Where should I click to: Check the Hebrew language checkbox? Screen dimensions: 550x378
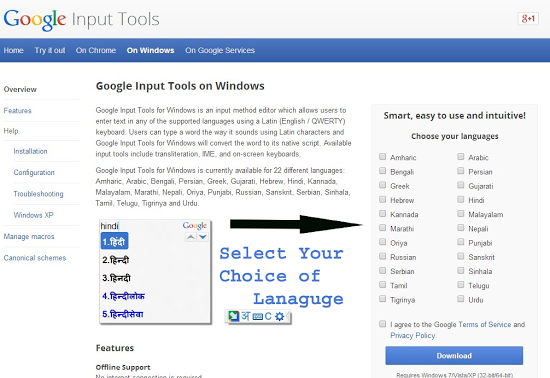pos(382,200)
